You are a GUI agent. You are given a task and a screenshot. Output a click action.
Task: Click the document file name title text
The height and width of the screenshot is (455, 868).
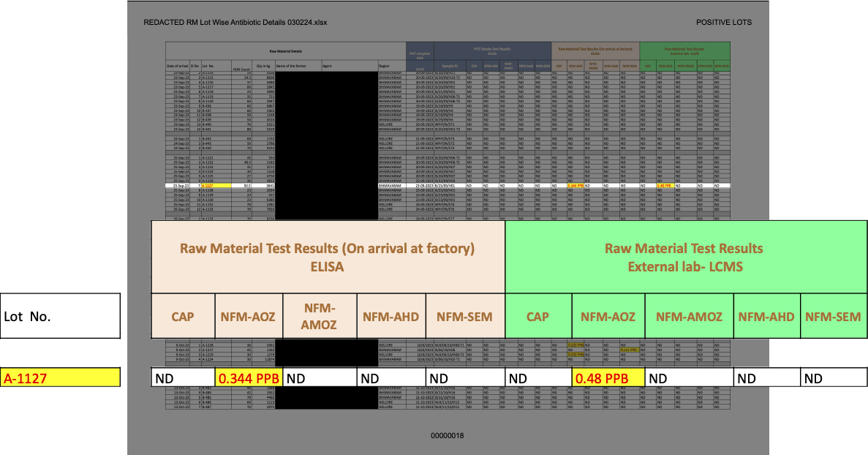[x=235, y=22]
